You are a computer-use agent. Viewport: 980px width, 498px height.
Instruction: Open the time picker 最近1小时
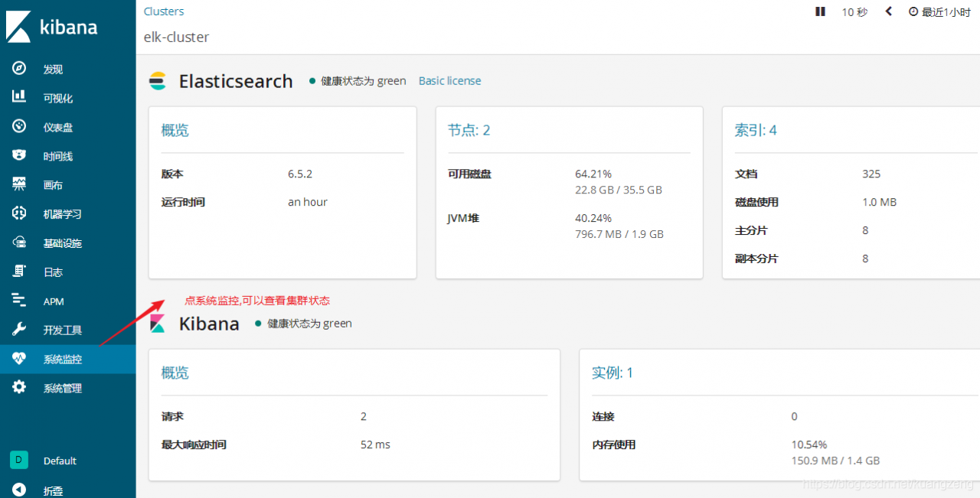coord(939,11)
